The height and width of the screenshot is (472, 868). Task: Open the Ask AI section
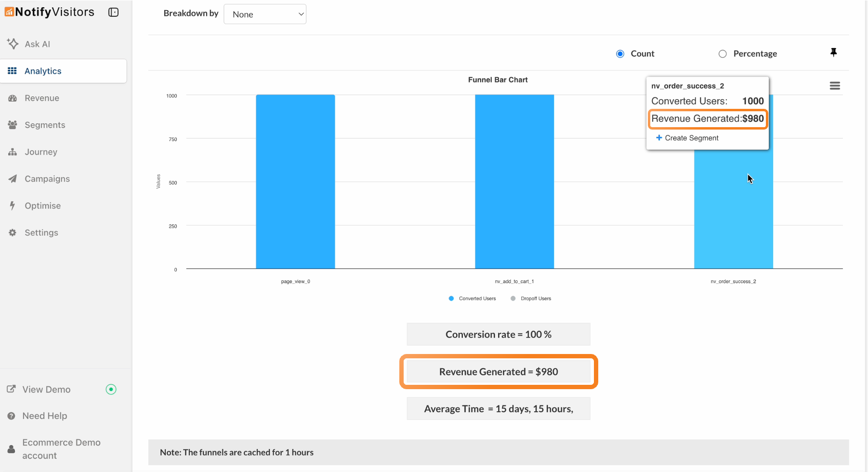coord(13,44)
